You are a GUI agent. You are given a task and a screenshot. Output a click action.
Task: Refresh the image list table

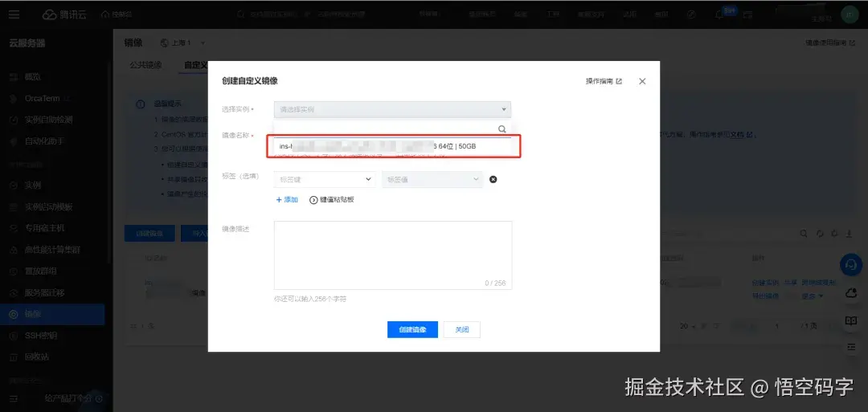(820, 234)
